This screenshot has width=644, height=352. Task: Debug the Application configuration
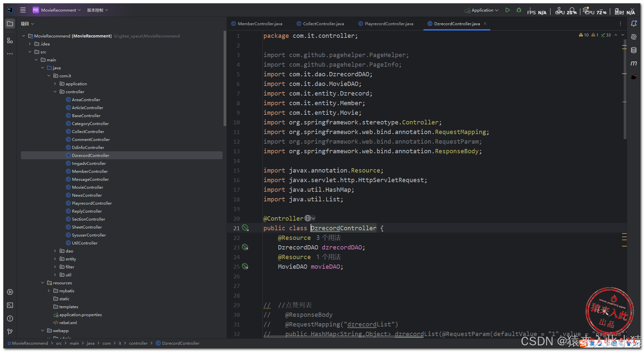(x=519, y=10)
